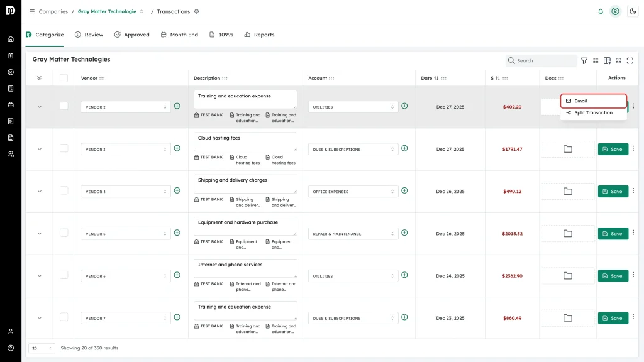Add account plus icon for Repair & Maintenance row
644x362 pixels.
coord(404,233)
